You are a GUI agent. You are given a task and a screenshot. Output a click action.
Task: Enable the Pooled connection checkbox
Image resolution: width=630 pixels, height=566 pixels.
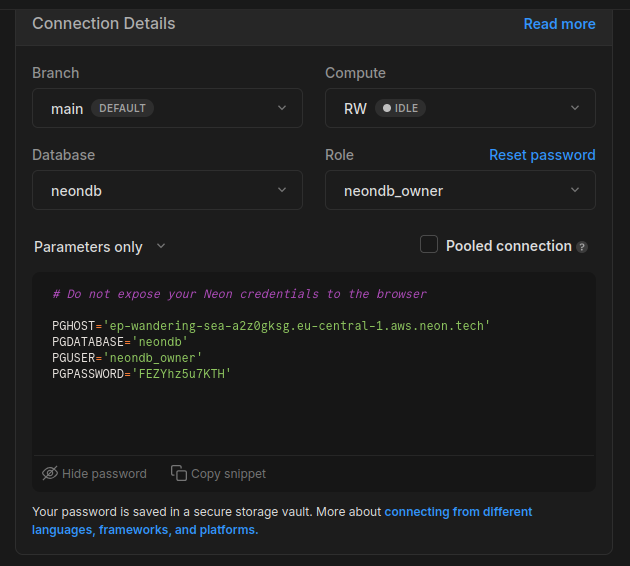click(429, 245)
